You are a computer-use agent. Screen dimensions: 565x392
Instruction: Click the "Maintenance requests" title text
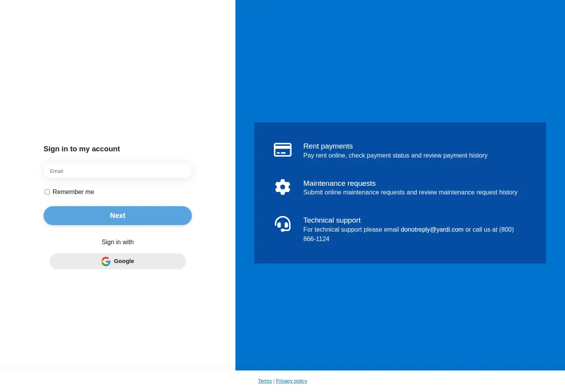point(339,183)
